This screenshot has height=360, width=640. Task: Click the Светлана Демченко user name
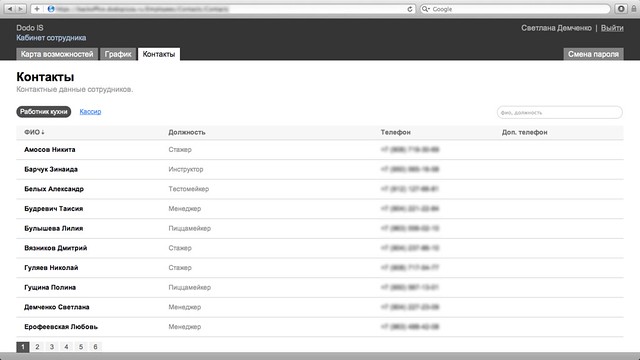[x=556, y=28]
